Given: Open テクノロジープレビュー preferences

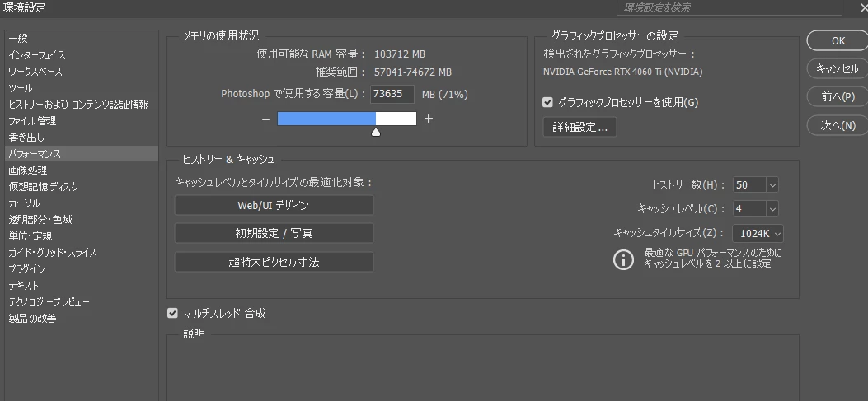Looking at the screenshot, I should (x=82, y=302).
